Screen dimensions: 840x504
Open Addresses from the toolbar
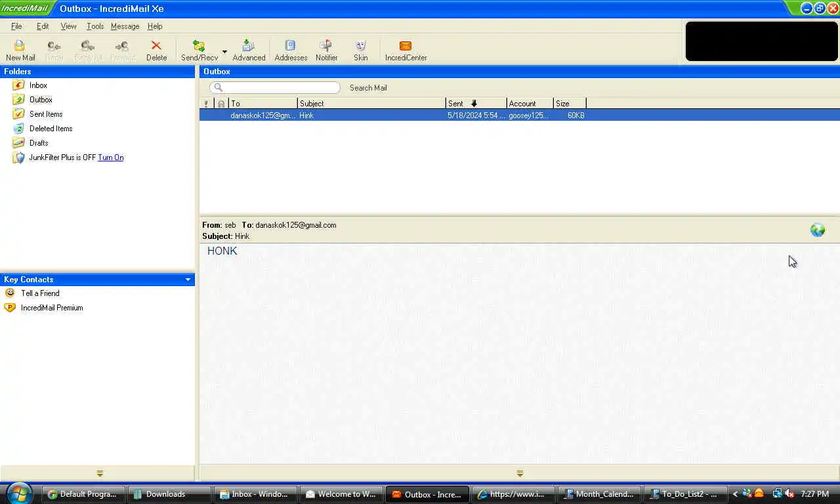tap(291, 51)
